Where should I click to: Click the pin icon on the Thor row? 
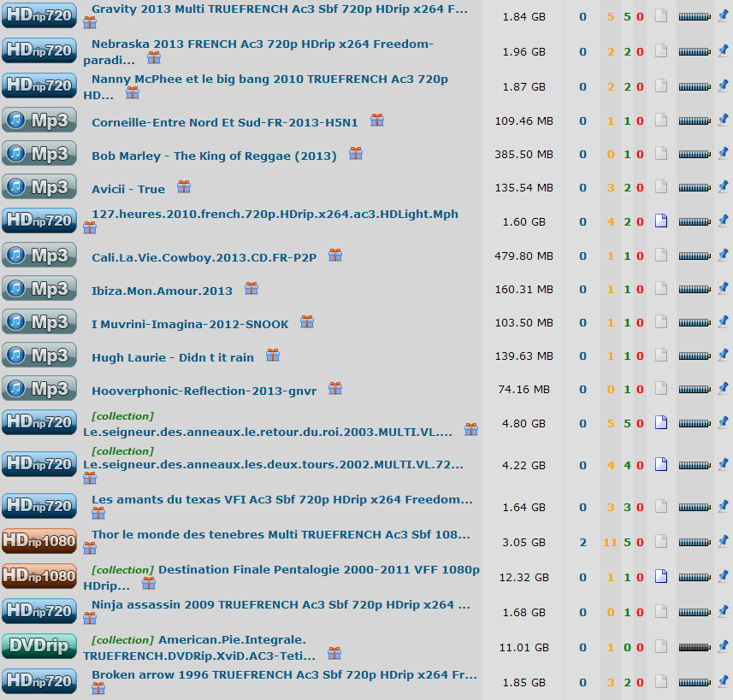tap(724, 541)
